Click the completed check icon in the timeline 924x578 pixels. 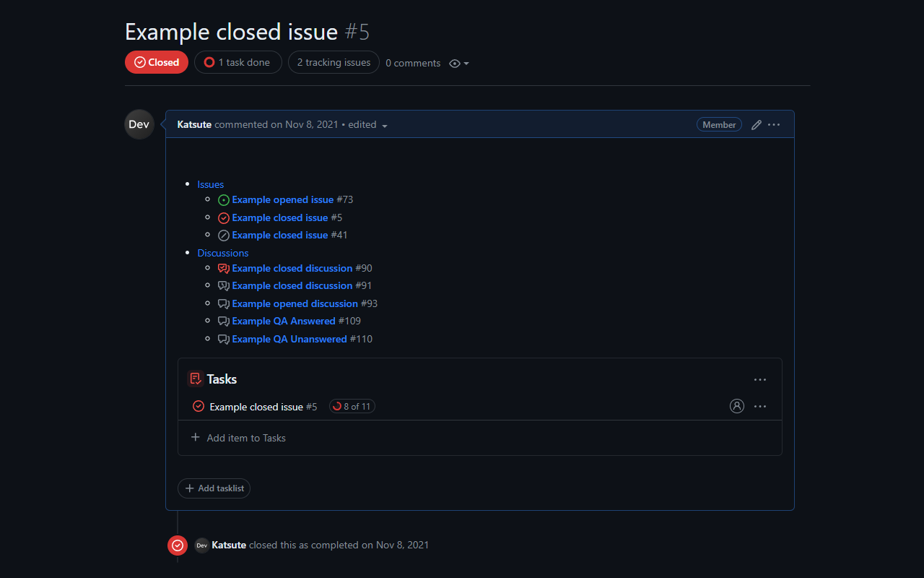tap(177, 545)
